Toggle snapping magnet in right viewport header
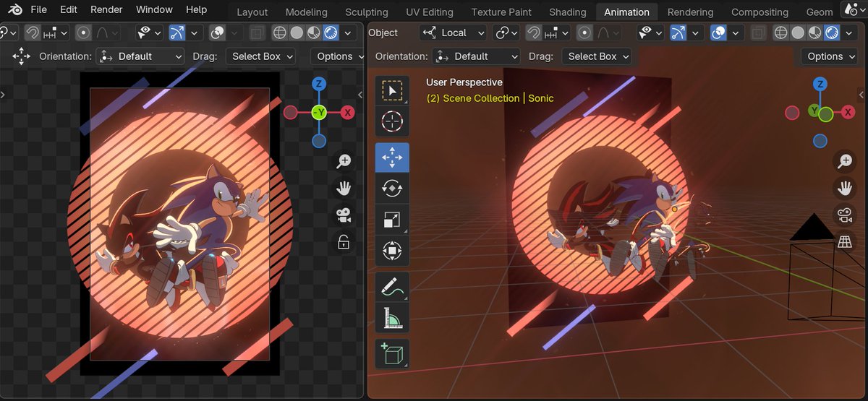Viewport: 868px width, 401px height. (534, 33)
